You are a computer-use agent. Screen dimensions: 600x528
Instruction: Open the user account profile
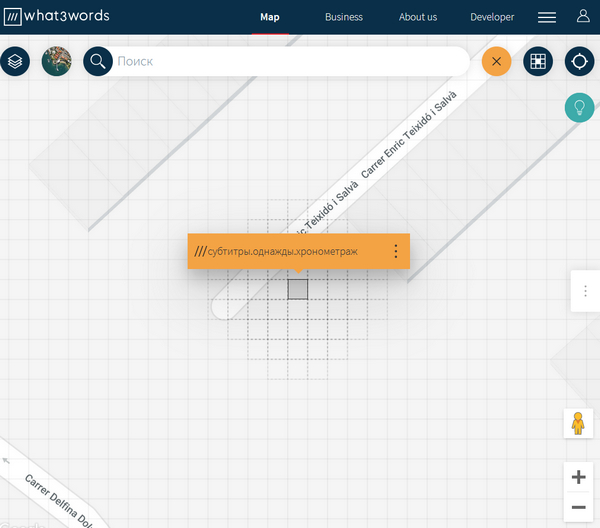(583, 17)
